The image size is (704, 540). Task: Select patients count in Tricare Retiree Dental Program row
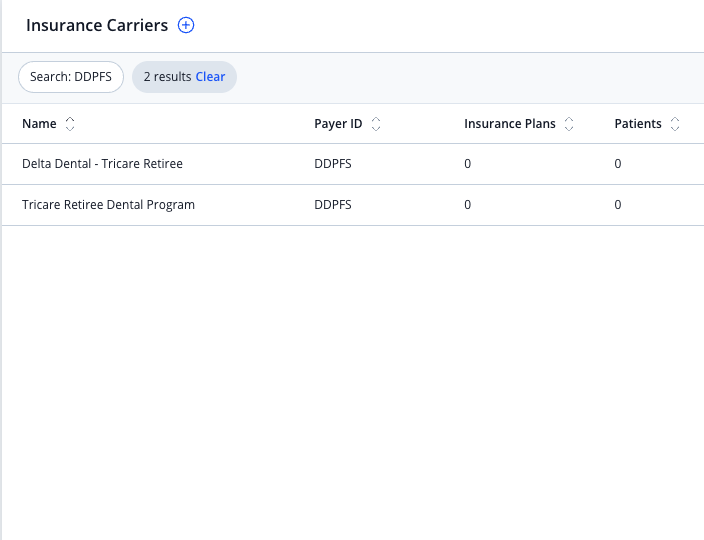(618, 205)
